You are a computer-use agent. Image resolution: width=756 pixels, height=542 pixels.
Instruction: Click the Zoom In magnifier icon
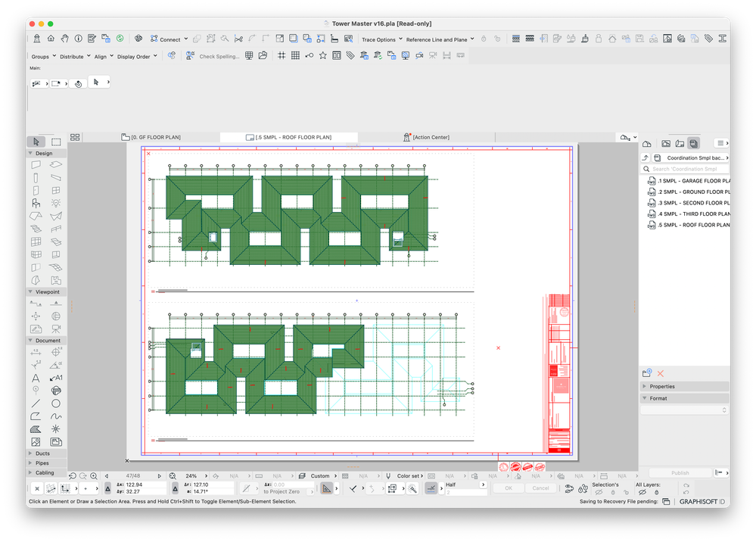(x=94, y=476)
